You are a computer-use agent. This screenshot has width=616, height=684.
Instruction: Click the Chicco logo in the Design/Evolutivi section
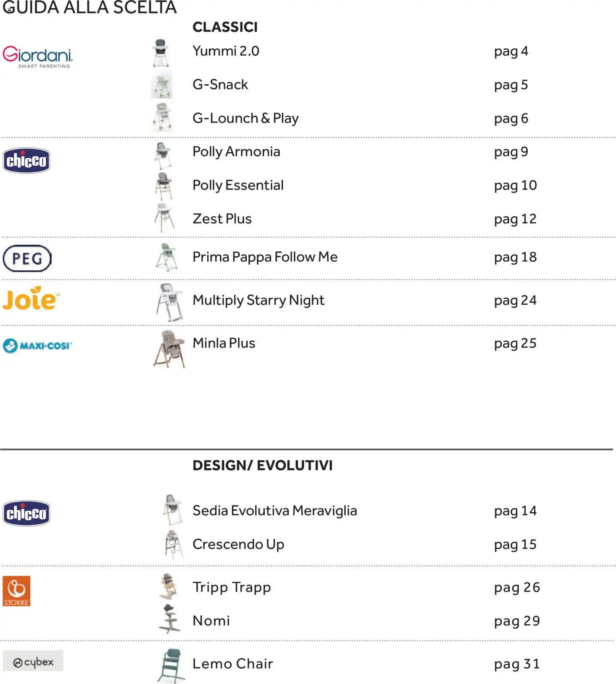[27, 513]
